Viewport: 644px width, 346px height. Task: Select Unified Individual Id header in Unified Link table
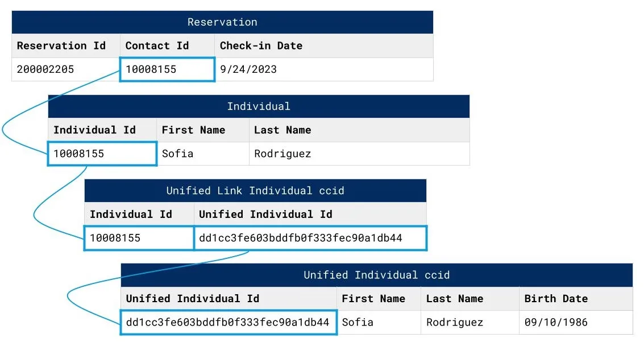(x=265, y=215)
